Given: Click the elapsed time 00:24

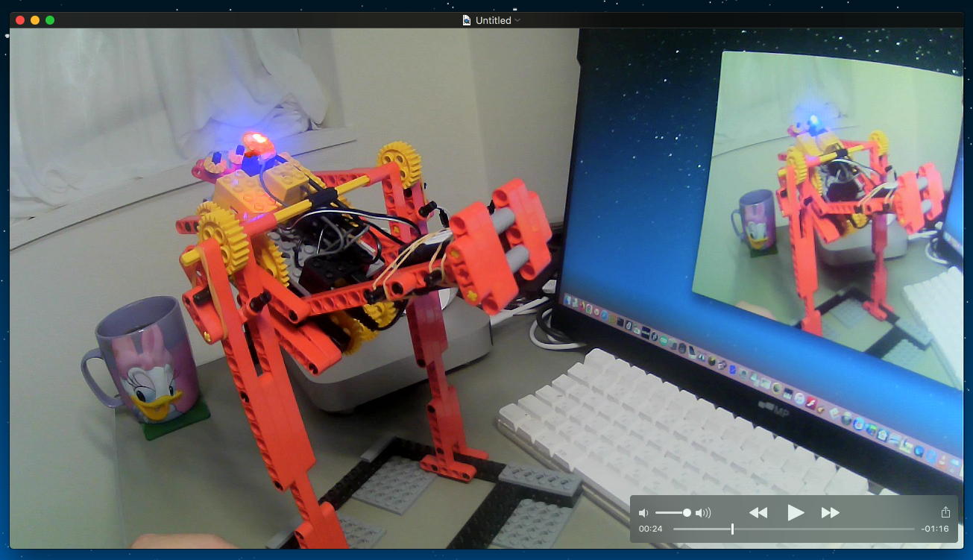Looking at the screenshot, I should (651, 529).
